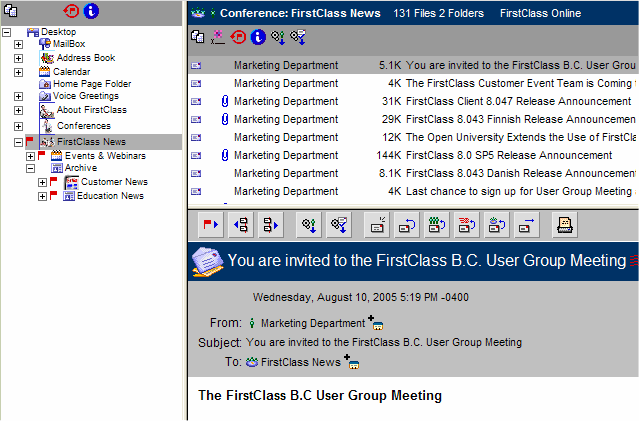Select Address Book in the folder tree
This screenshot has height=421, width=639.
85,58
